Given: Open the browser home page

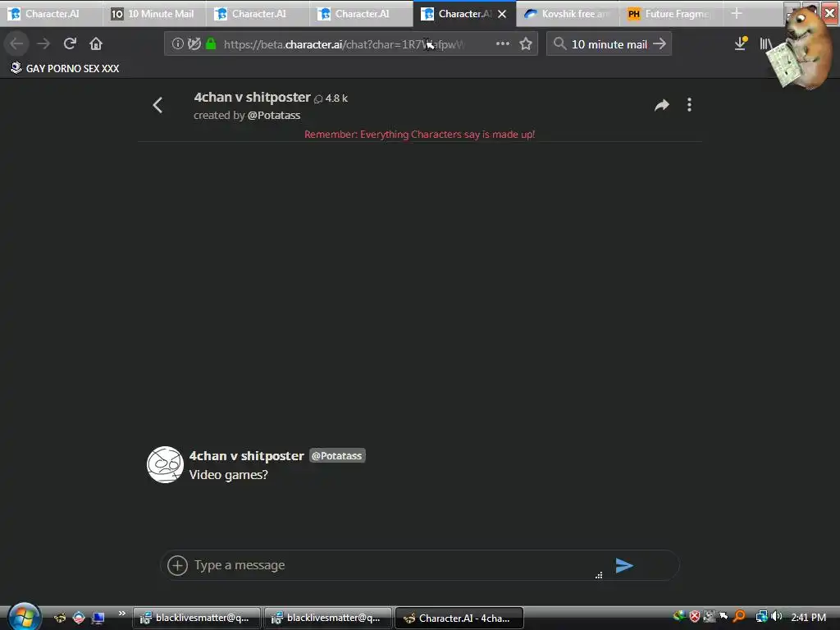Looking at the screenshot, I should [x=96, y=43].
